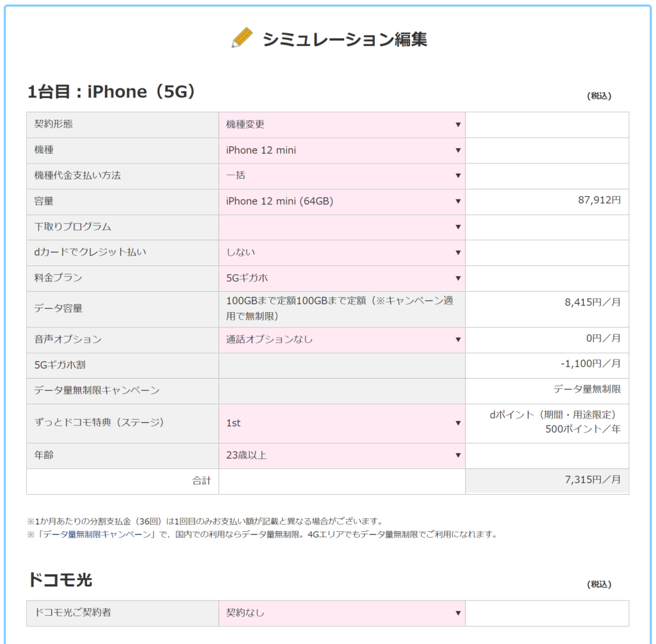The width and height of the screenshot is (656, 644).
Task: Click the (税込) label above iPhone table
Action: point(599,96)
